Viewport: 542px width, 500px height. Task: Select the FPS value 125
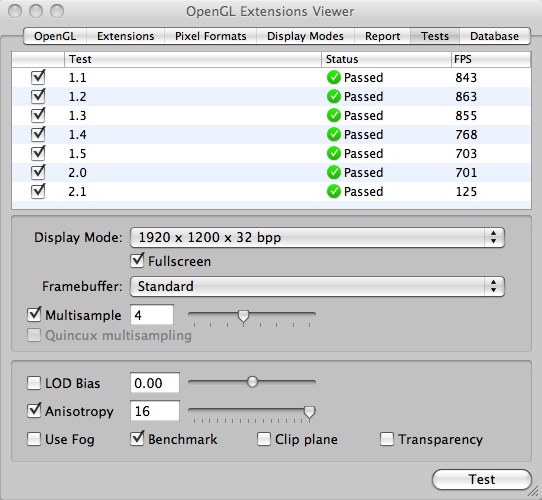pos(466,192)
